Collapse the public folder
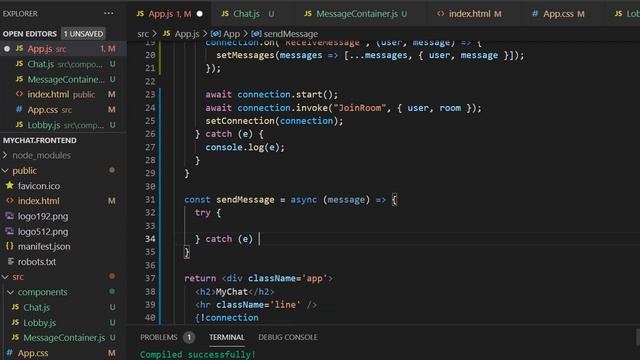Viewport: 640px width, 360px height. tap(63, 171)
